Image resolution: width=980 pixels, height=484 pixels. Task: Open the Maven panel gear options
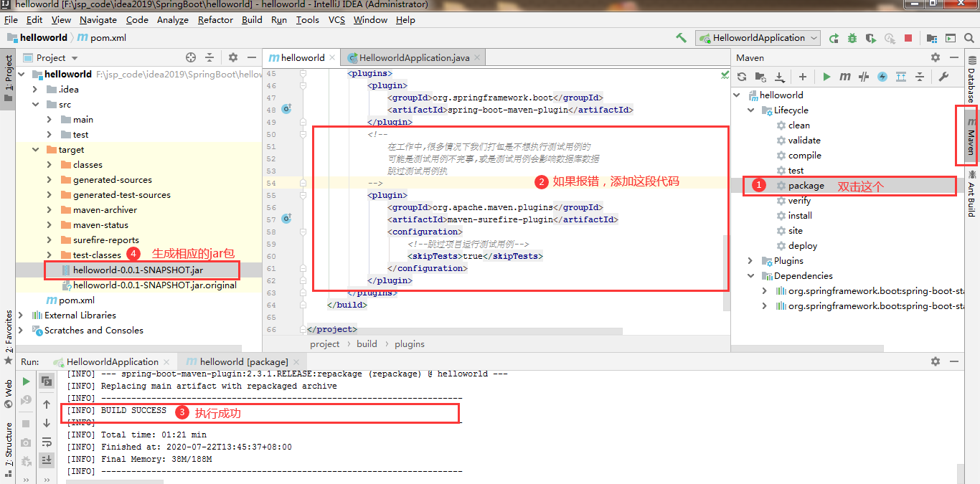tap(935, 57)
